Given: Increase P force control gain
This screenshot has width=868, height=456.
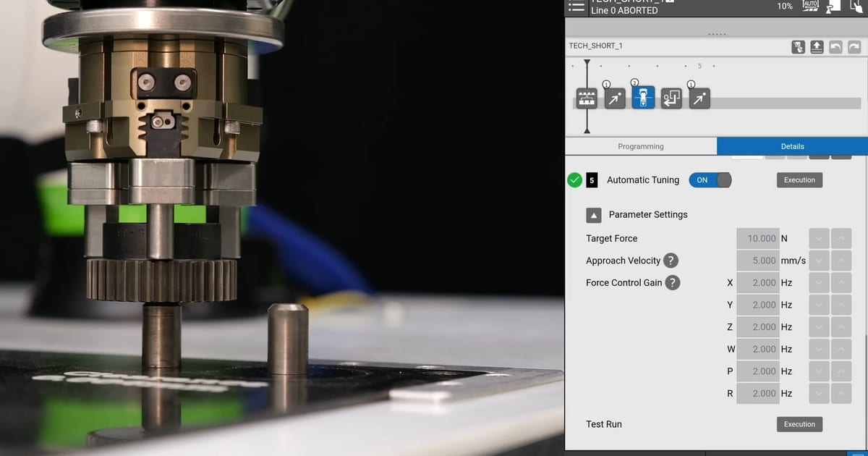Looking at the screenshot, I should pos(841,371).
